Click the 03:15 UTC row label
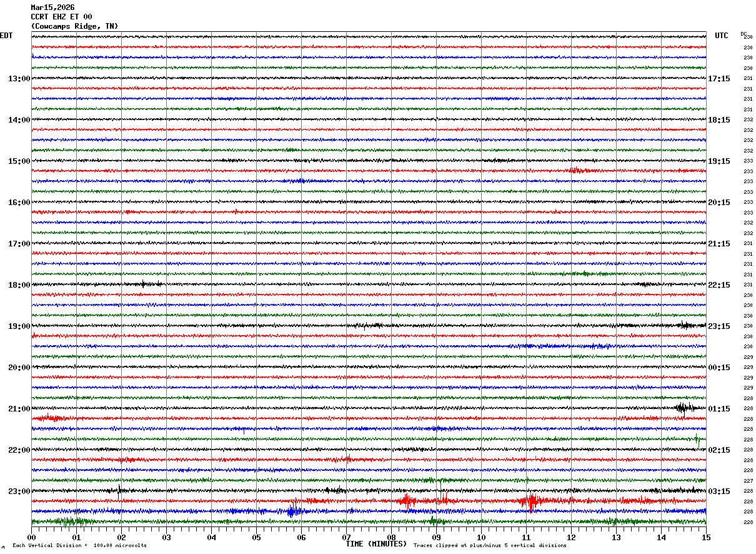The height and width of the screenshot is (554, 756). (x=719, y=491)
